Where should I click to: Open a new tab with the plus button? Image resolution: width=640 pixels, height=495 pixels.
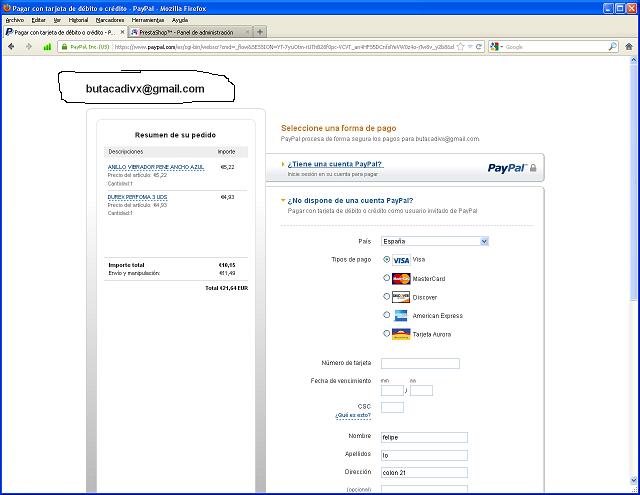click(260, 32)
